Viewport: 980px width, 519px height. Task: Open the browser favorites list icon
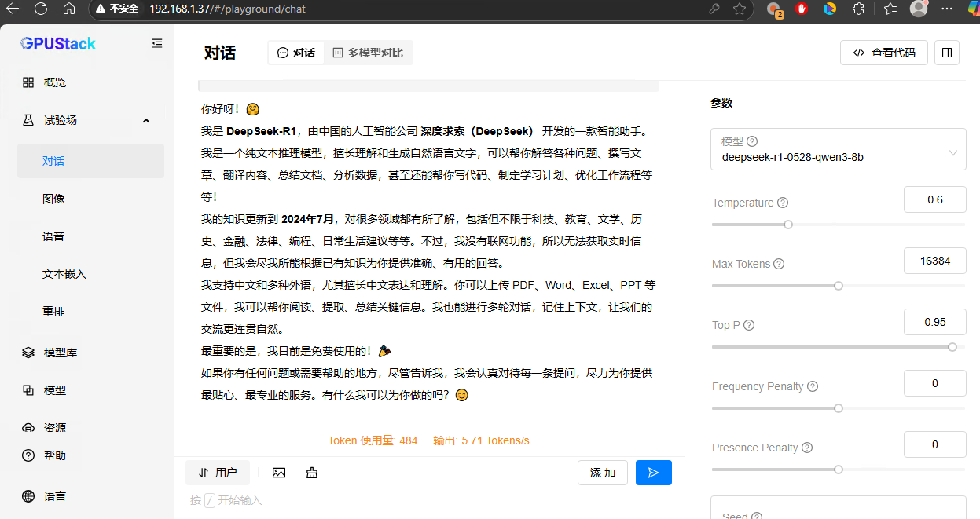890,9
